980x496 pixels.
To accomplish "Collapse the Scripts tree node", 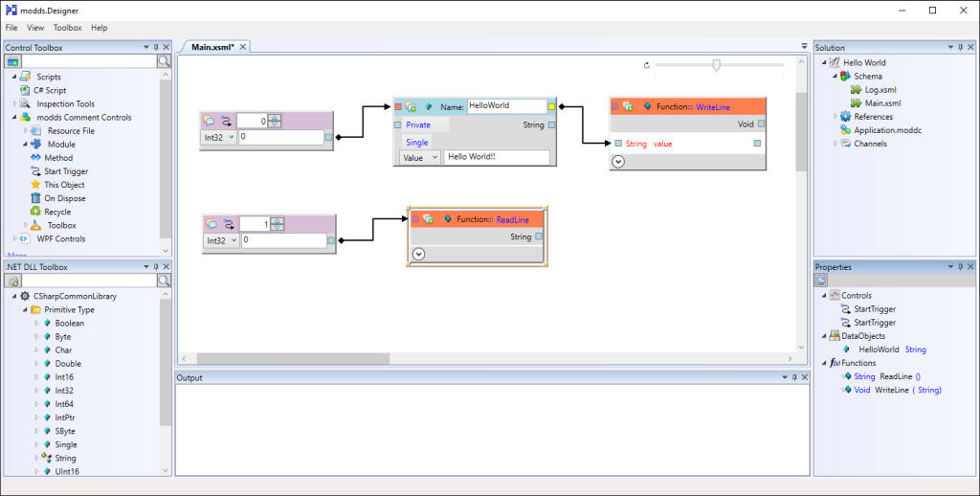I will (13, 77).
